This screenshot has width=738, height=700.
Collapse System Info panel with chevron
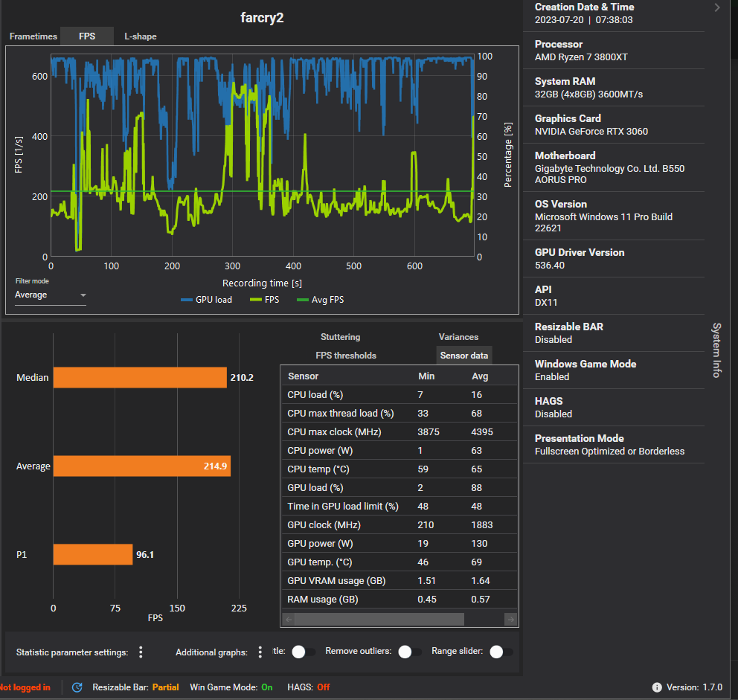(x=717, y=7)
